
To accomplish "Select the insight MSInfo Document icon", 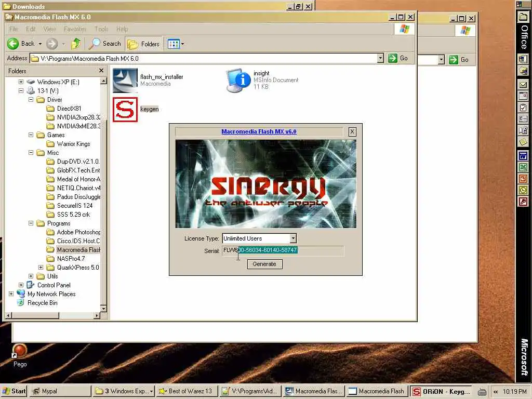I will pos(238,81).
